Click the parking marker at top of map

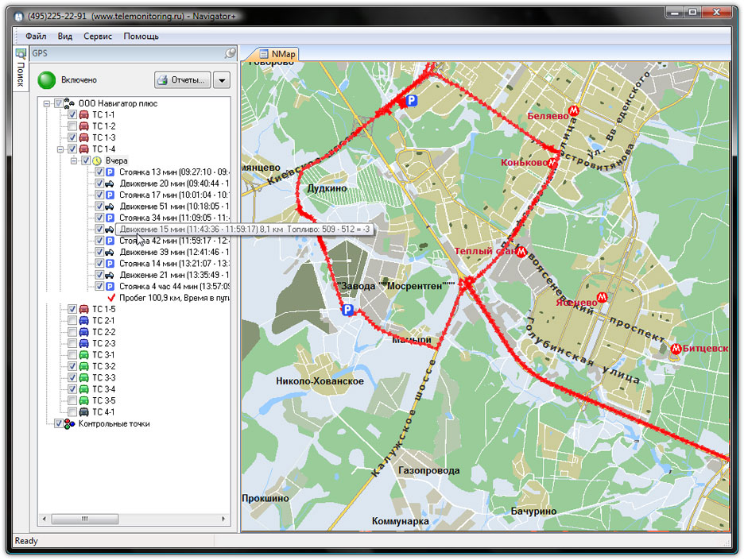tap(412, 101)
